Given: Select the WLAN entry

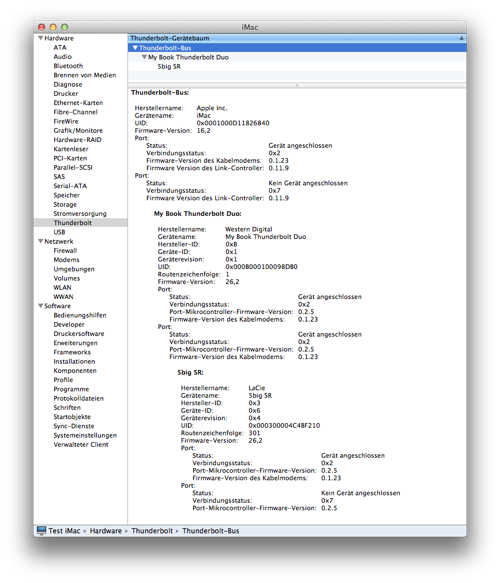Looking at the screenshot, I should click(62, 287).
